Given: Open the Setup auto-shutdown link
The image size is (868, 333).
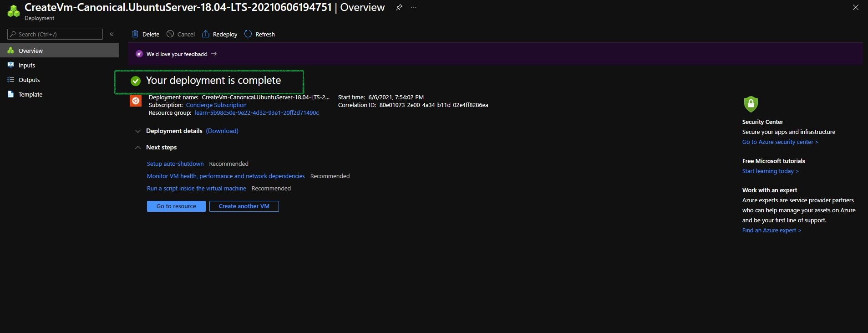Looking at the screenshot, I should (175, 164).
